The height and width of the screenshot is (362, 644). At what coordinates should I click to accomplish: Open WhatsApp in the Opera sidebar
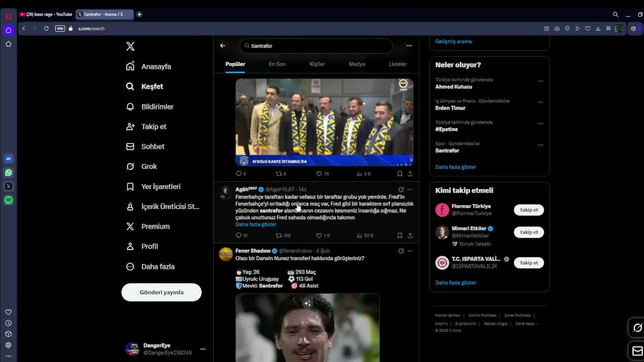[x=9, y=172]
